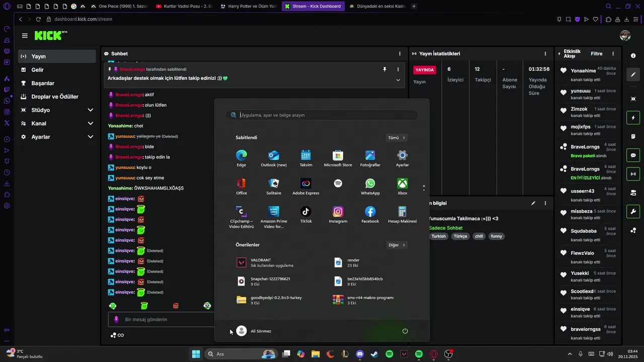The width and height of the screenshot is (644, 362).
Task: Toggle the lightning activity feed widget icon
Action: 633,118
